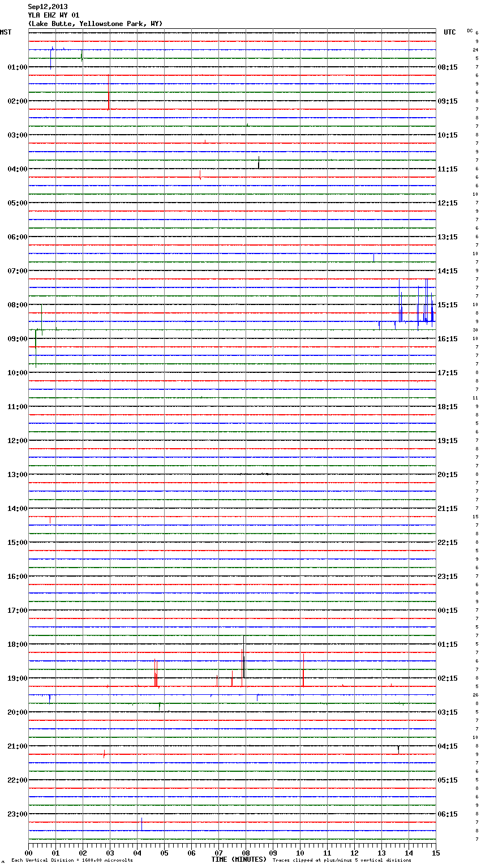Image resolution: width=481 pixels, height=868 pixels.
Task: Select the 03:00 MST row label
Action: tap(18, 135)
